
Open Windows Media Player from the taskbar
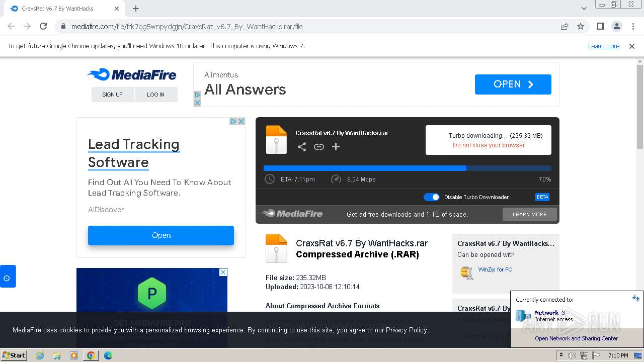point(74,355)
